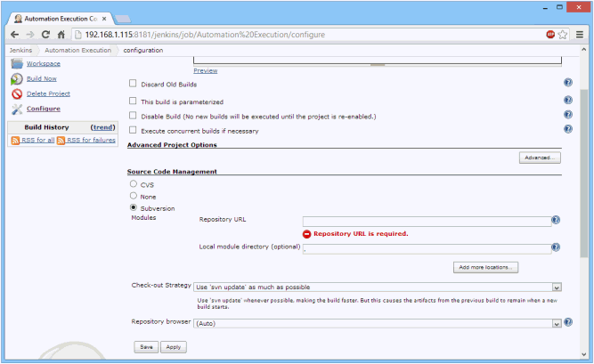
Task: Click the RSS for all feed icon
Action: [15, 141]
